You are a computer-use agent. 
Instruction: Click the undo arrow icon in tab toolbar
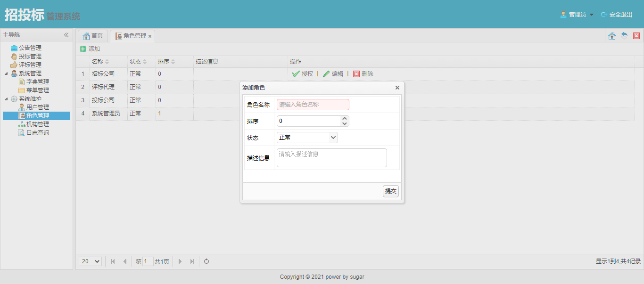coord(624,36)
